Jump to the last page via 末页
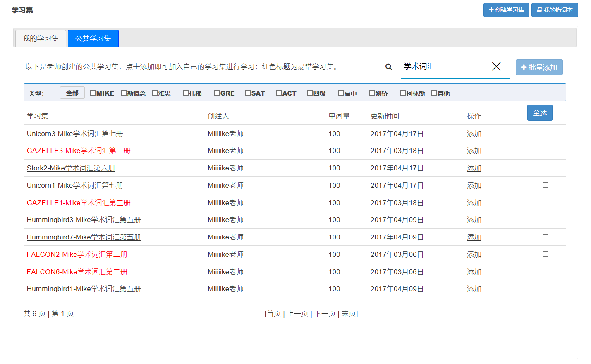This screenshot has height=364, width=591. coord(349,314)
